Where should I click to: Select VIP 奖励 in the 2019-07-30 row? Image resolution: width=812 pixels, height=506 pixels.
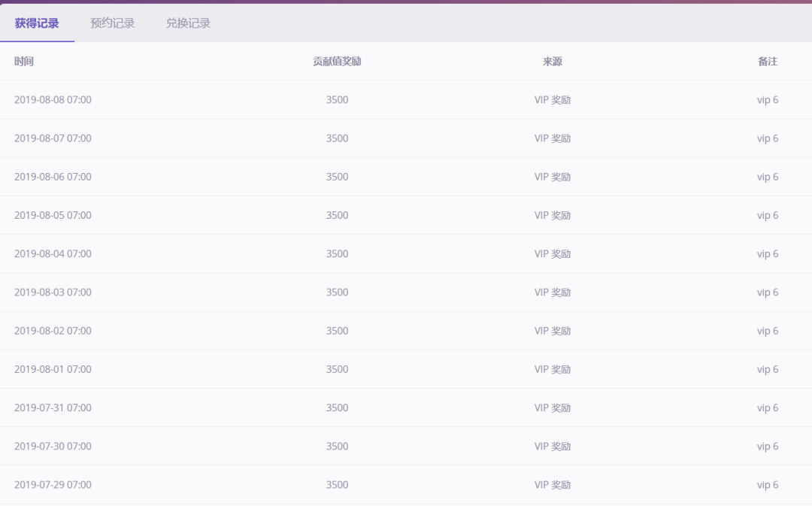coord(553,446)
